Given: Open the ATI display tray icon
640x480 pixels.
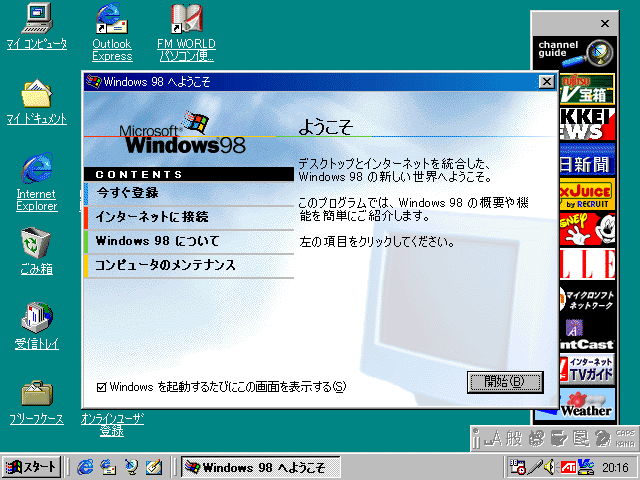Looking at the screenshot, I should tap(568, 467).
